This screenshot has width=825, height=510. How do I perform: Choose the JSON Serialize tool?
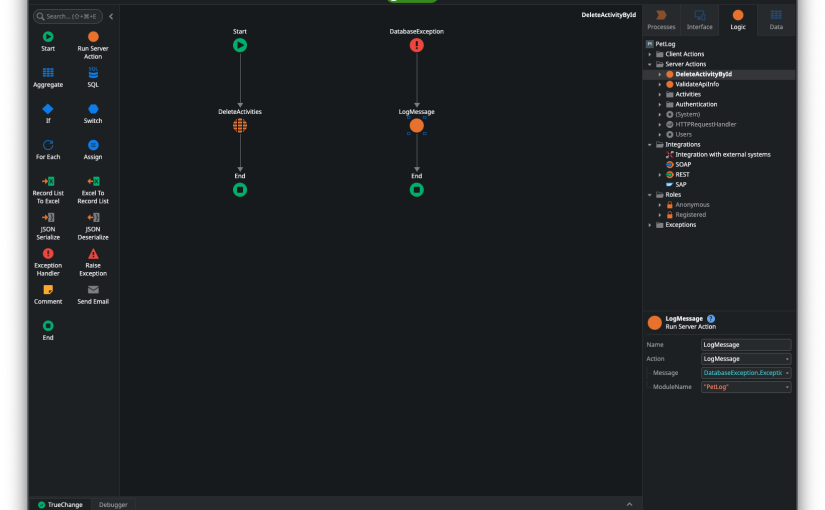tap(48, 226)
